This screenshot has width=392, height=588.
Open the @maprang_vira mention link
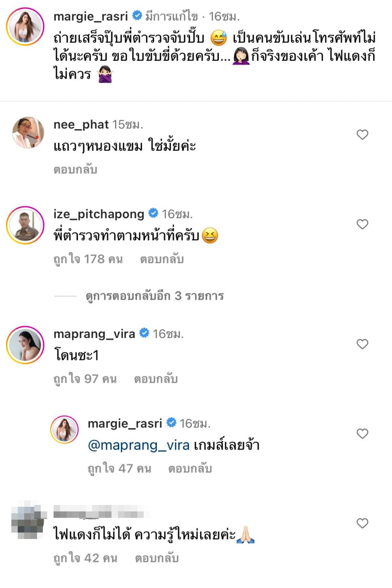[139, 445]
